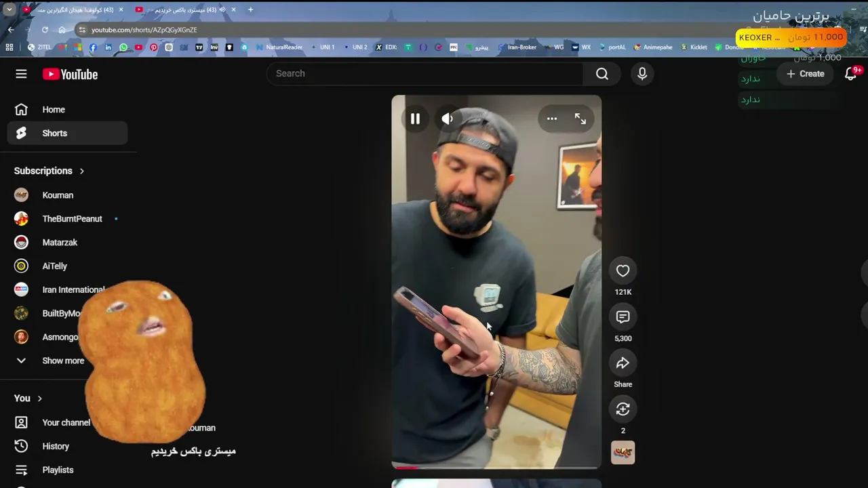Open the BuiltByMo channel avatar
The image size is (868, 488).
tap(21, 313)
